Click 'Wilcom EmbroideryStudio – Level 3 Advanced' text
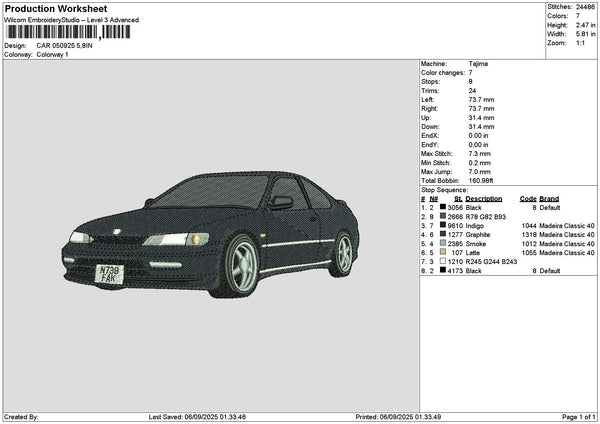The width and height of the screenshot is (600, 424). [72, 20]
